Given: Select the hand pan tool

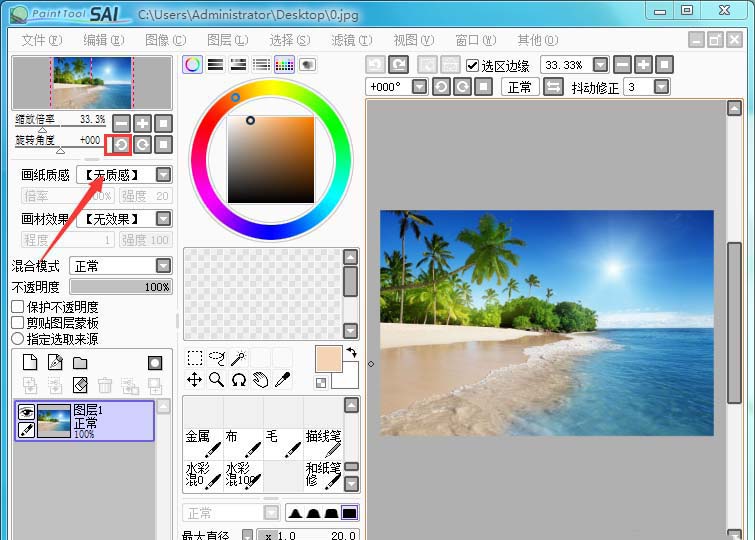Looking at the screenshot, I should 260,380.
